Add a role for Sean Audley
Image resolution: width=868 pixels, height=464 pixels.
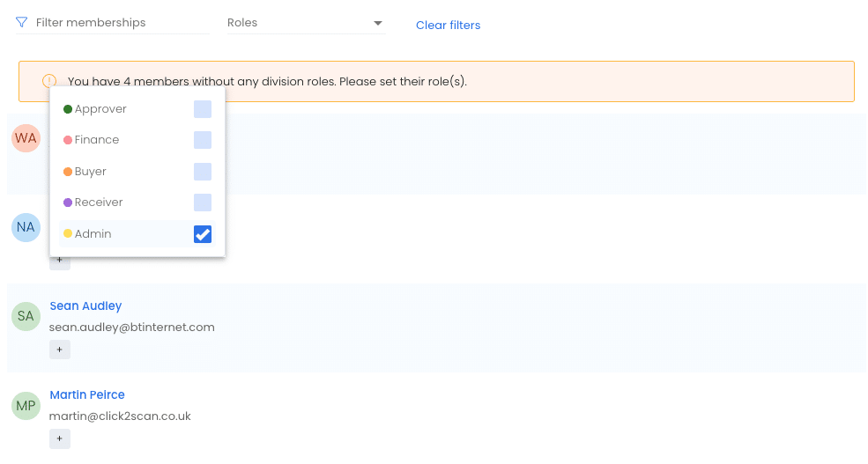(60, 350)
